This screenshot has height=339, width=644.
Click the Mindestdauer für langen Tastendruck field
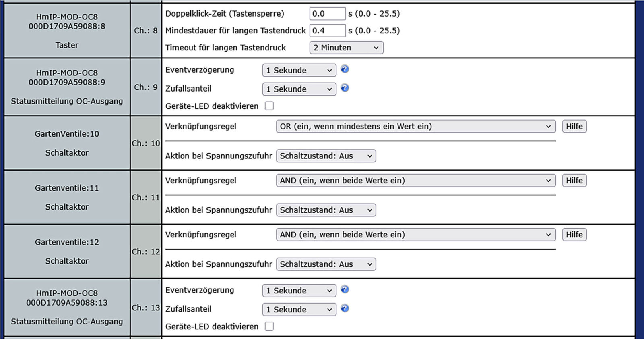328,30
